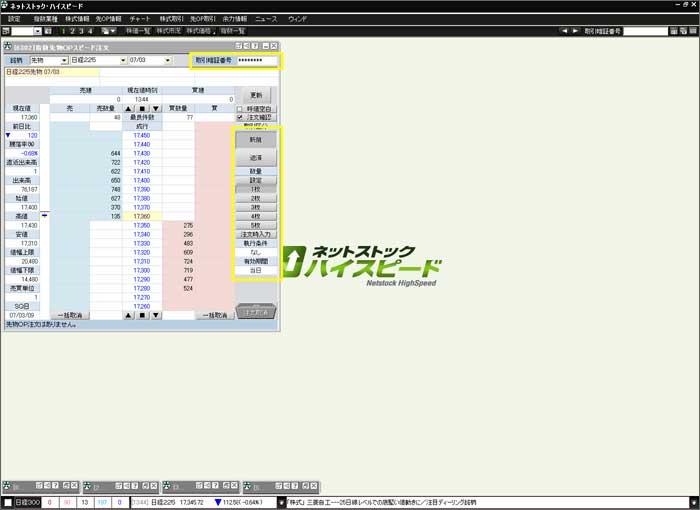
Task: Click the back arrow in top-right toolbar
Action: click(564, 31)
